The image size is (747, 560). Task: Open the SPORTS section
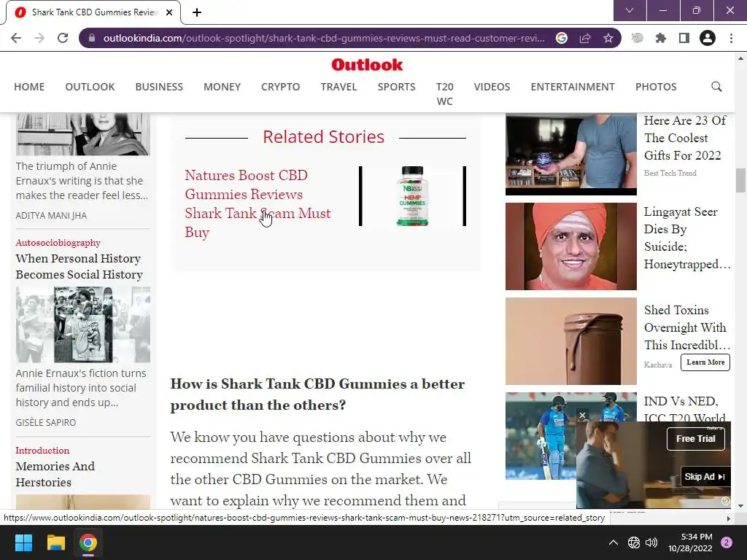pos(396,87)
